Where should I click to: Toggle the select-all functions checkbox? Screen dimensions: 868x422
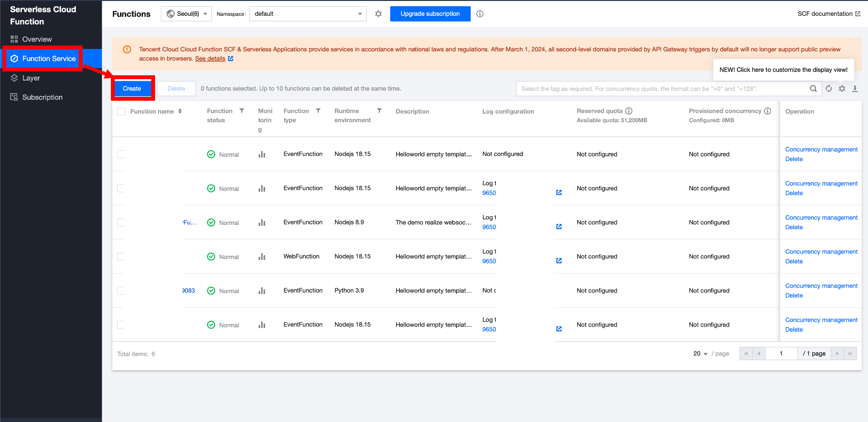[x=121, y=111]
